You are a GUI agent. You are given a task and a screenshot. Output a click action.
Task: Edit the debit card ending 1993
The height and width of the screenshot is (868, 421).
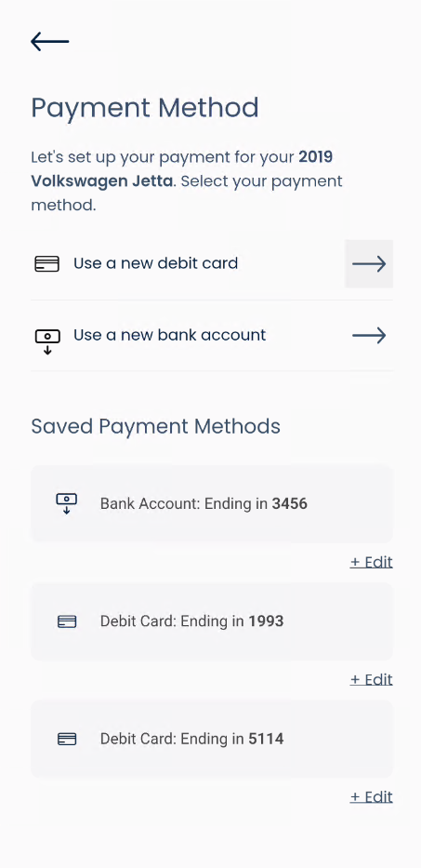pos(371,679)
